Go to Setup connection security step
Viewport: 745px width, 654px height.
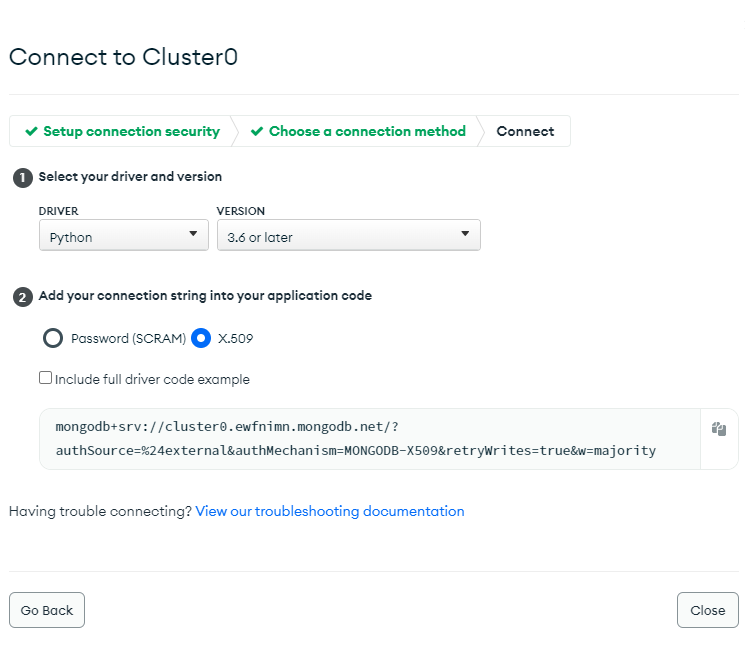[122, 131]
